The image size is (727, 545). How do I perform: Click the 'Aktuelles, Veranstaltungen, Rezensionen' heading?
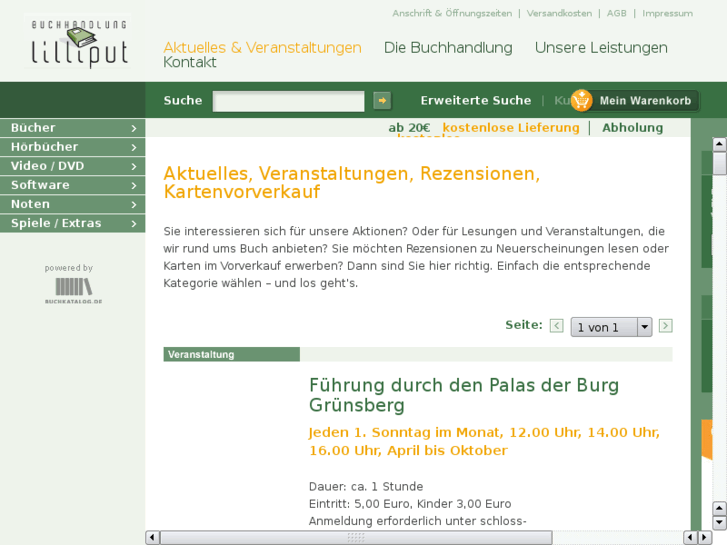[x=351, y=182]
